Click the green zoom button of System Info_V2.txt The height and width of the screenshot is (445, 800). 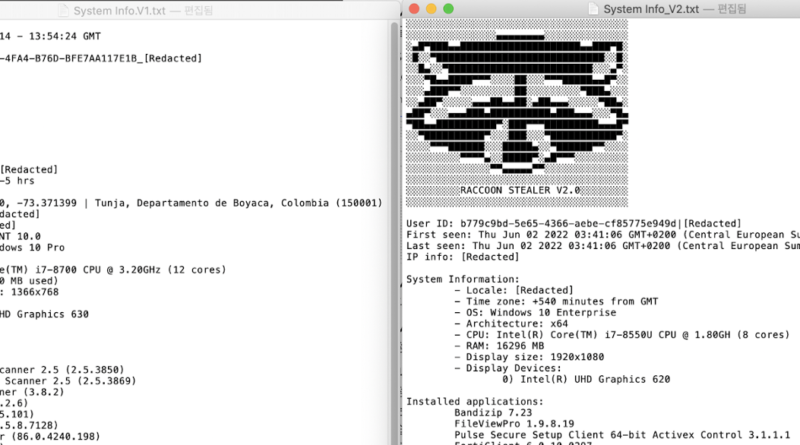click(448, 9)
